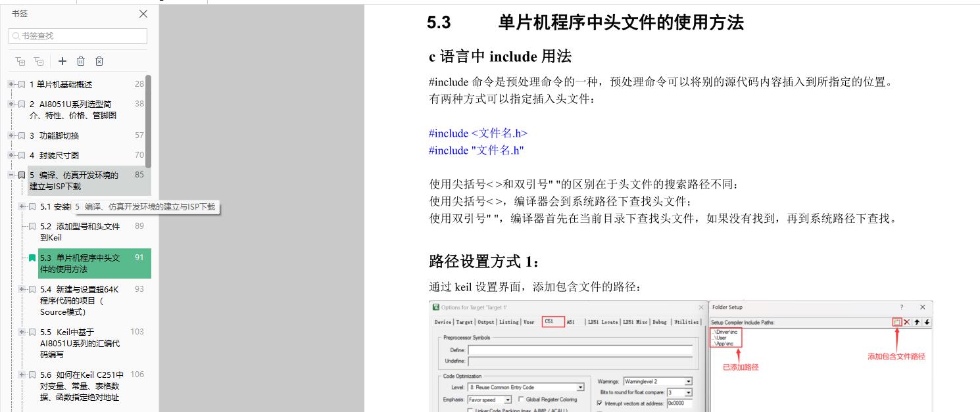This screenshot has height=412, width=980.
Task: Click the flag icon beside 5.2 添加型号和头文件到Keil
Action: click(32, 226)
